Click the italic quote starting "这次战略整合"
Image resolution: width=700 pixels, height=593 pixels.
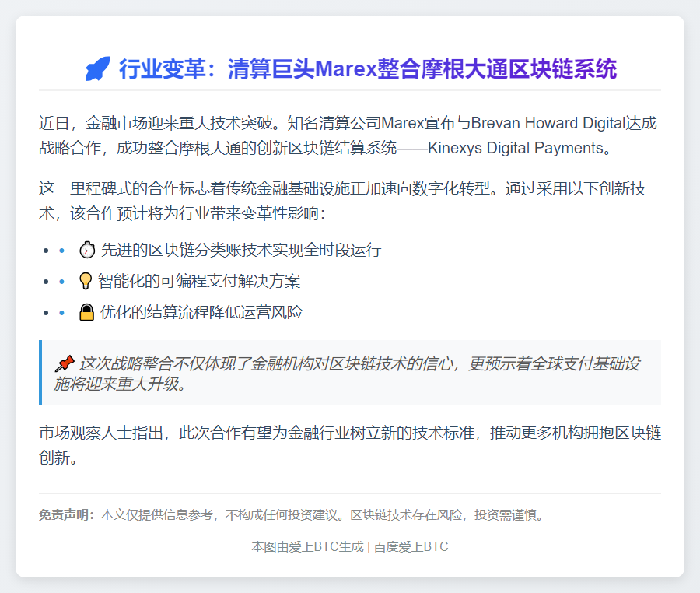pyautogui.click(x=348, y=374)
